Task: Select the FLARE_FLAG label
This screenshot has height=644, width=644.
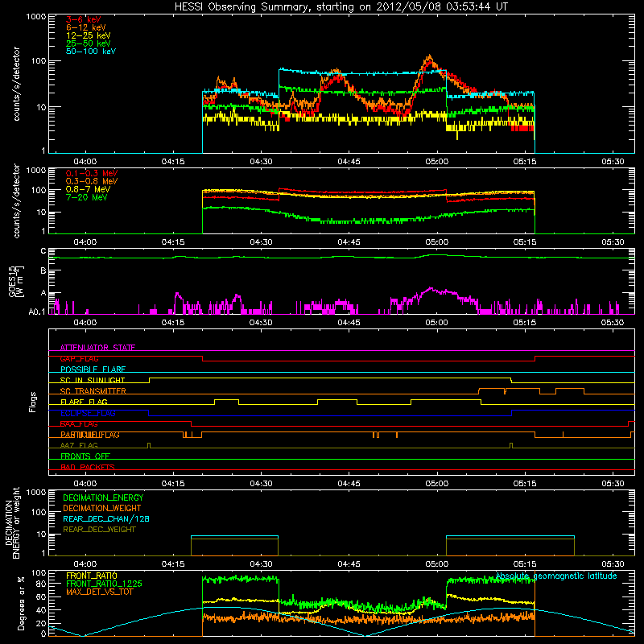Action: [x=84, y=402]
